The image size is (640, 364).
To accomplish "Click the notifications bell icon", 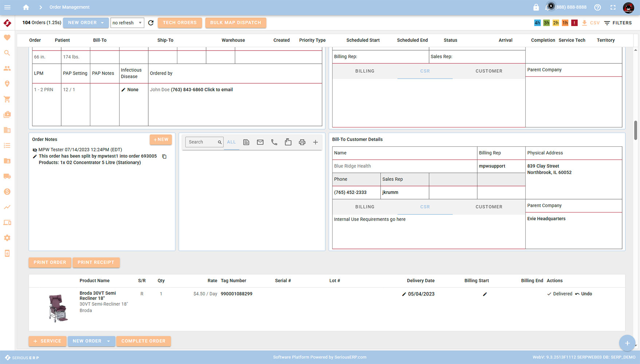I will [x=547, y=7].
